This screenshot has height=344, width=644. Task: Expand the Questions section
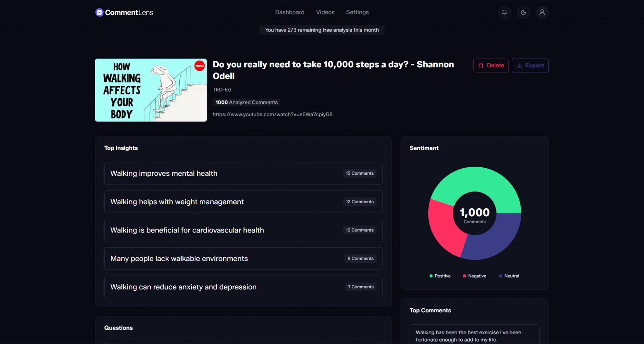point(118,328)
